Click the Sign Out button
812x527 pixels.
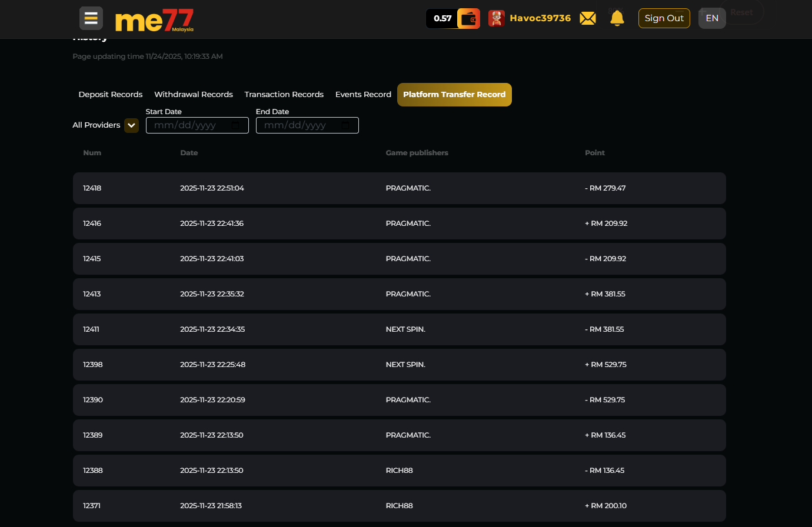[664, 18]
